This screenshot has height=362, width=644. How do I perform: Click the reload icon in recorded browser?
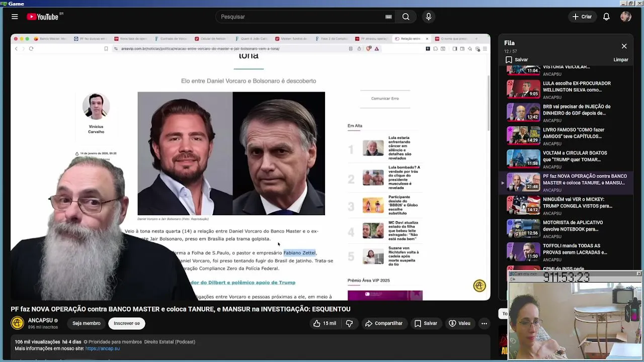click(x=31, y=49)
